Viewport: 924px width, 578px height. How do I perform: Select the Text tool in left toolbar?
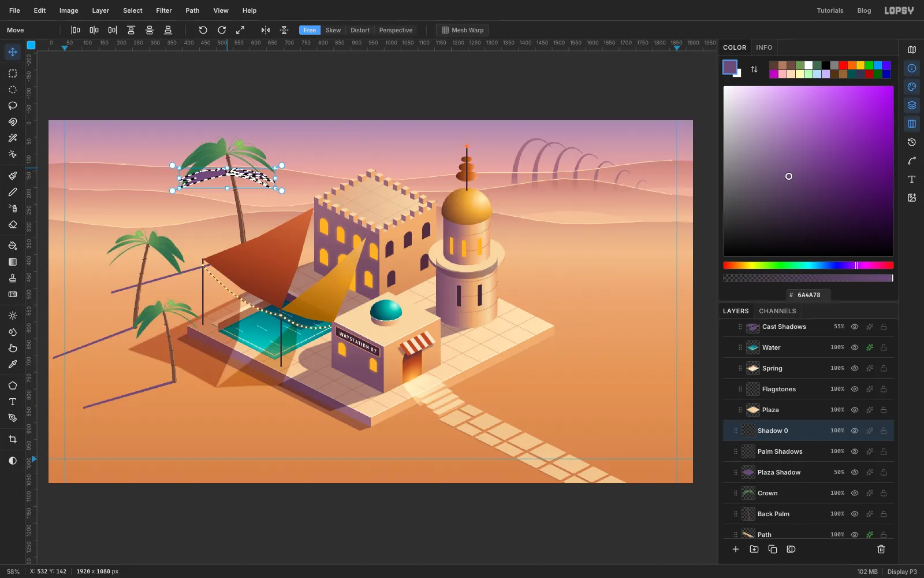13,402
